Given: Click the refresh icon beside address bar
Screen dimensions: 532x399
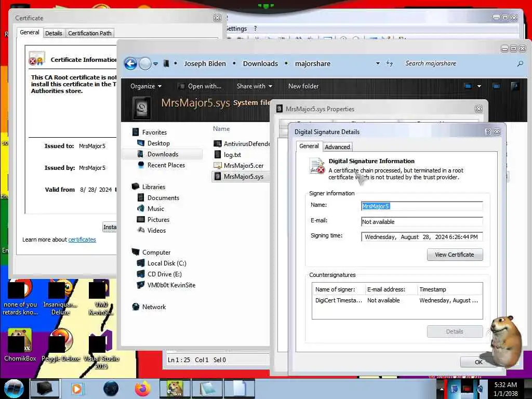Looking at the screenshot, I should point(390,63).
